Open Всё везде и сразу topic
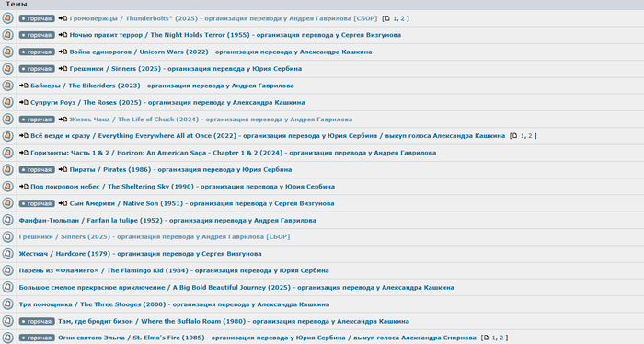 [x=268, y=136]
